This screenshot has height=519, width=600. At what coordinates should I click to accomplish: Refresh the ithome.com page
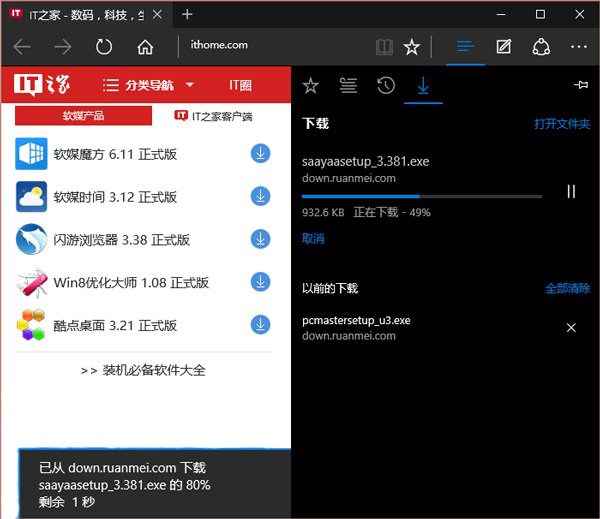click(x=104, y=47)
